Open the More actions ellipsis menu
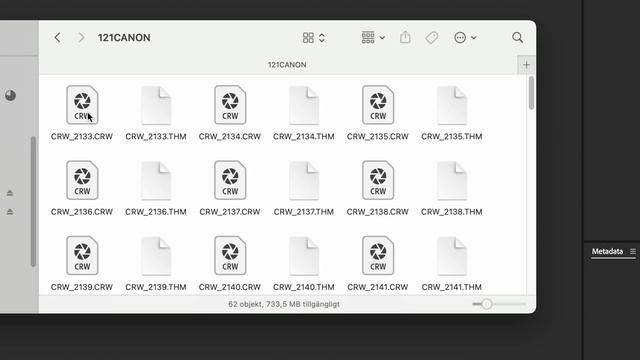Viewport: 640px width, 360px height. coord(460,38)
